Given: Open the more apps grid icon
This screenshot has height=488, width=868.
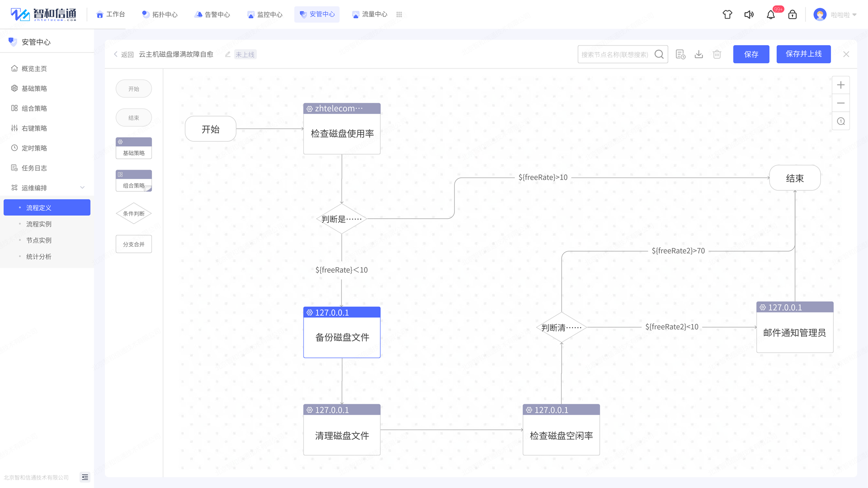Looking at the screenshot, I should tap(399, 14).
